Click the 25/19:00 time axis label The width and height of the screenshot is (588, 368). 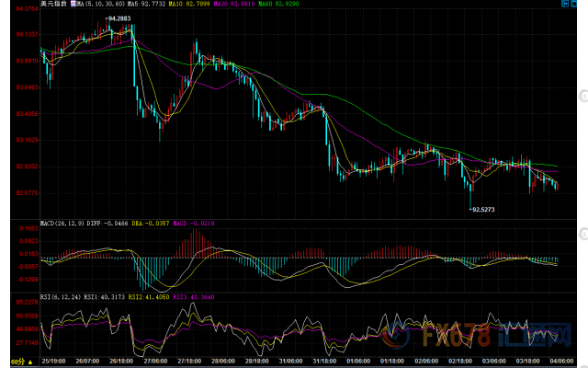tap(53, 362)
